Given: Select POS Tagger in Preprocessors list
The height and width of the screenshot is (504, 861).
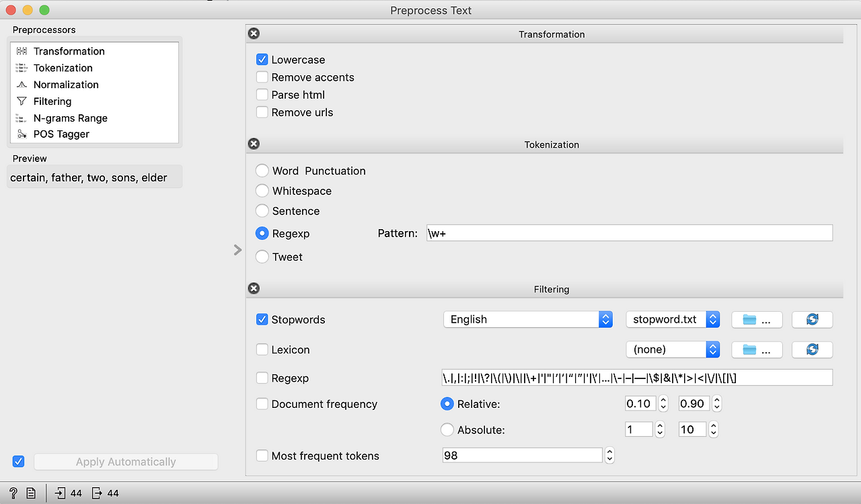Looking at the screenshot, I should coord(94,134).
